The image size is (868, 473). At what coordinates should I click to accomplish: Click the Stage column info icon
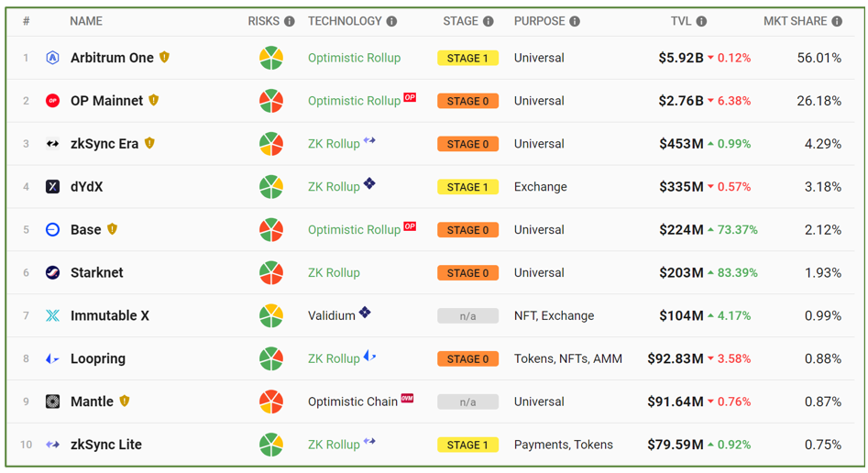(488, 22)
